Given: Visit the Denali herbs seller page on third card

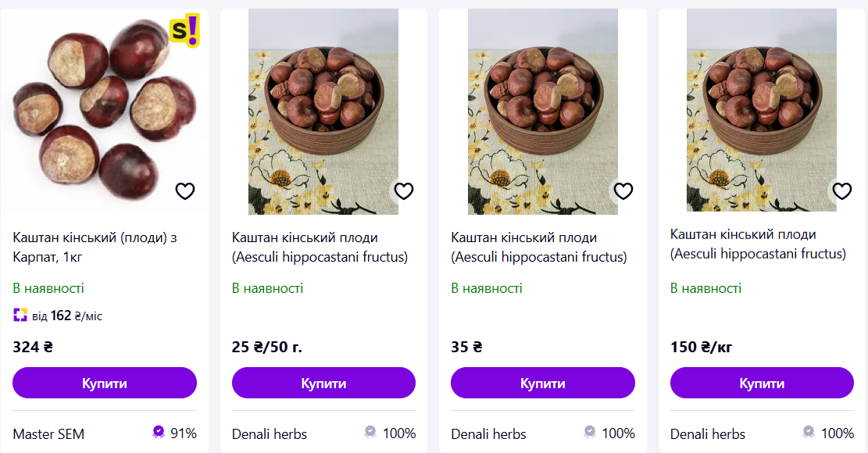Looking at the screenshot, I should [x=490, y=433].
